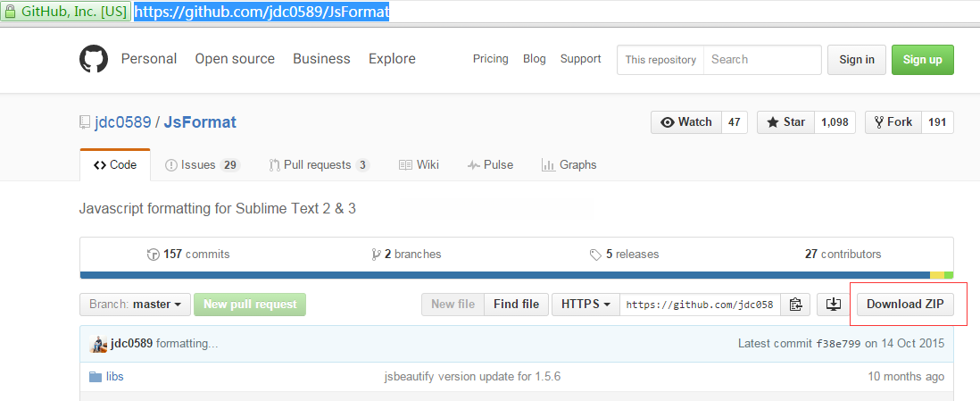Screen dimensions: 980x401
Task: Click the Sign in button
Action: pyautogui.click(x=857, y=60)
